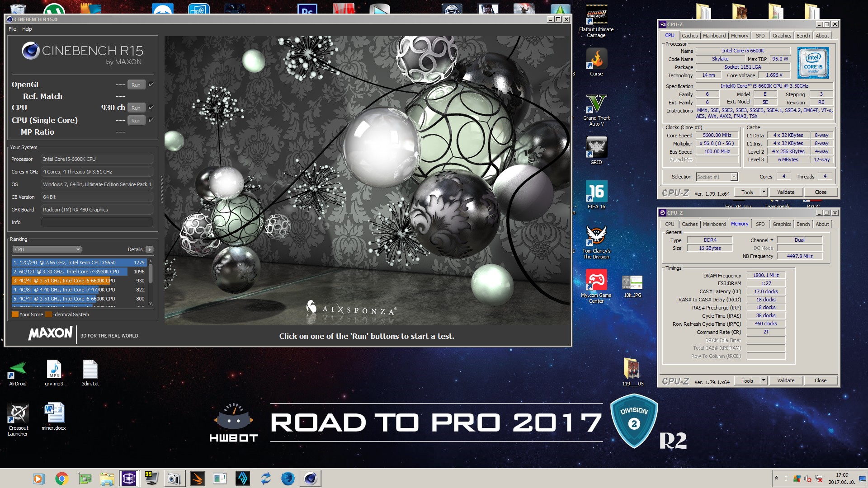The height and width of the screenshot is (488, 868).
Task: Select ranking row Intel Core i7-4770K CPU
Action: [79, 290]
